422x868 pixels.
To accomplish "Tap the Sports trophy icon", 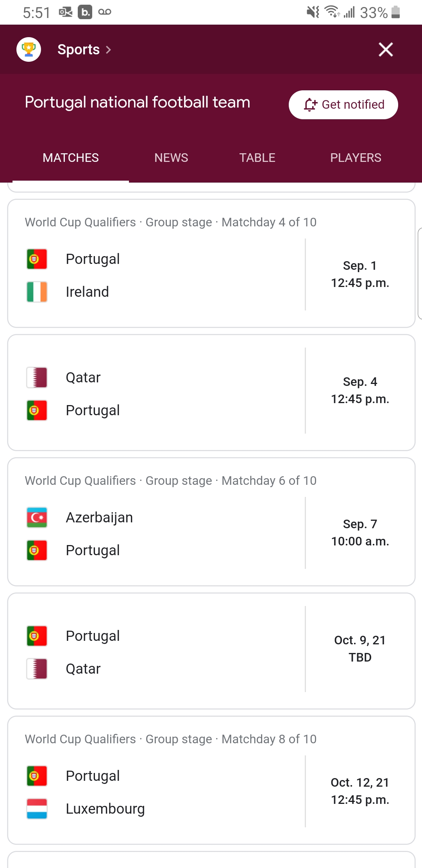I will pyautogui.click(x=29, y=50).
